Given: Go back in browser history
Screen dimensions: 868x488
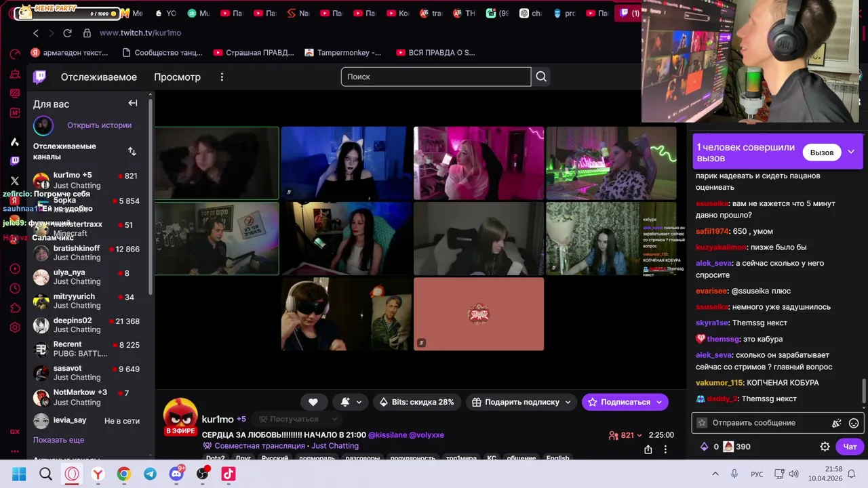Looking at the screenshot, I should [x=36, y=33].
